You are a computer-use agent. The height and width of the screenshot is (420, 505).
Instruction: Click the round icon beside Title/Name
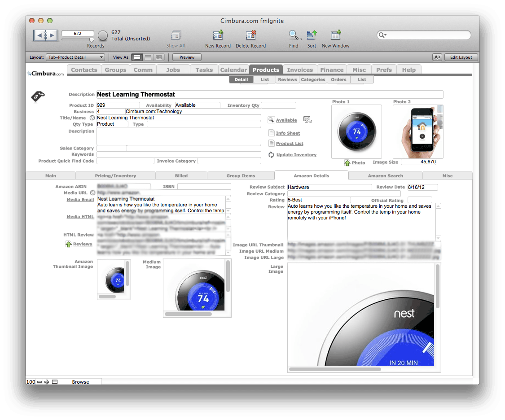coord(92,118)
